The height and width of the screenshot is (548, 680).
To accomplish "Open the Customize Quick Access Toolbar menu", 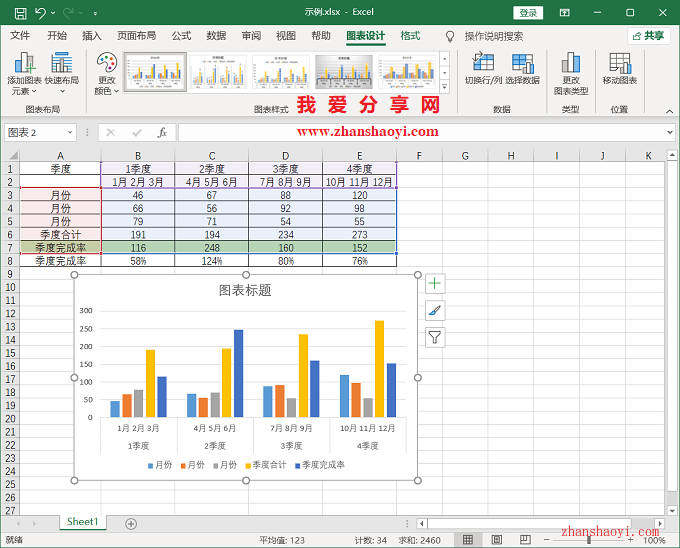I will (95, 13).
